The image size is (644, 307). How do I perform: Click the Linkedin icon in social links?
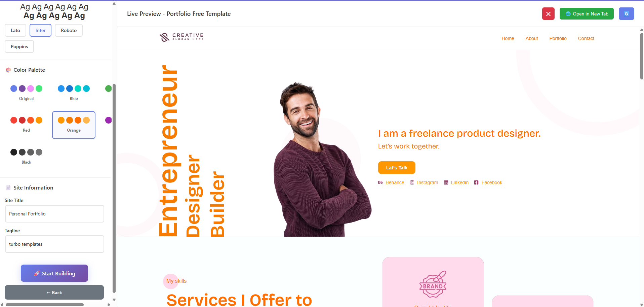pyautogui.click(x=446, y=182)
